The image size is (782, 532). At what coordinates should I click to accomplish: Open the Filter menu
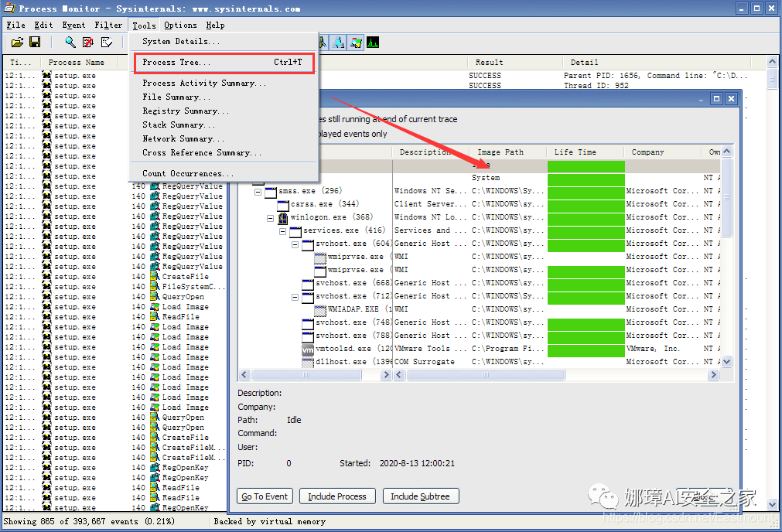[x=108, y=25]
